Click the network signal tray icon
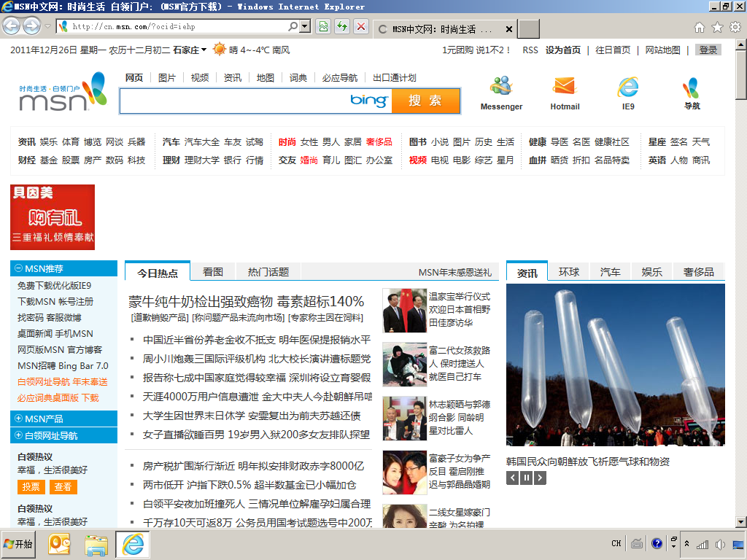Screen dimensions: 747x560 (703, 544)
